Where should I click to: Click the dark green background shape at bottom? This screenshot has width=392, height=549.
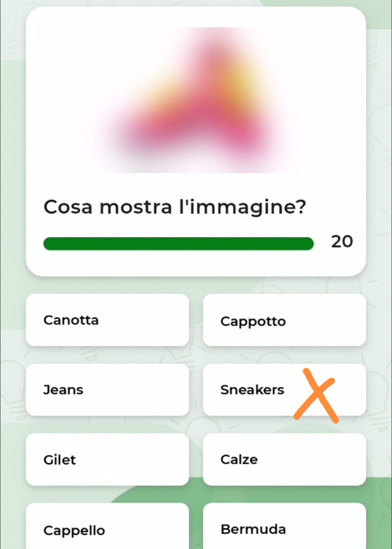[196, 495]
